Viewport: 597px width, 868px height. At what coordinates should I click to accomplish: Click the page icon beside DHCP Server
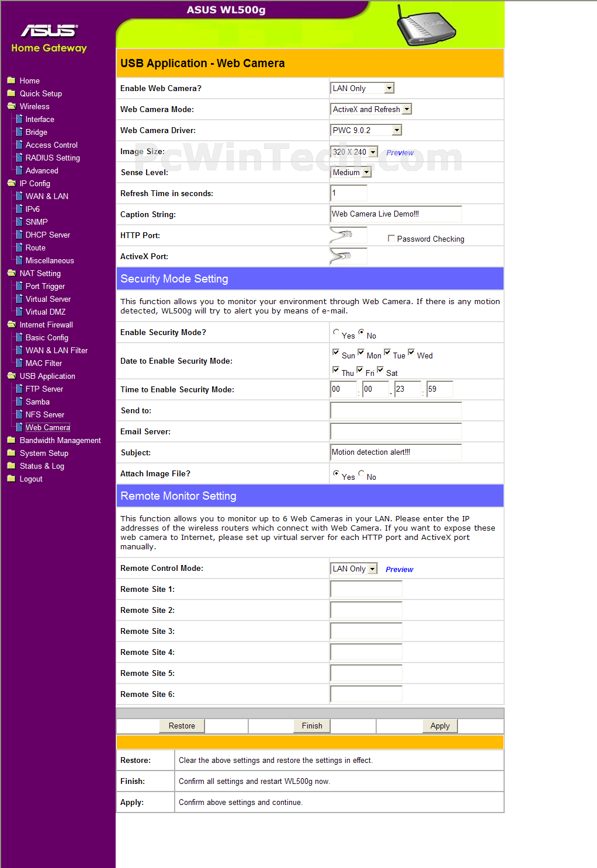[19, 235]
